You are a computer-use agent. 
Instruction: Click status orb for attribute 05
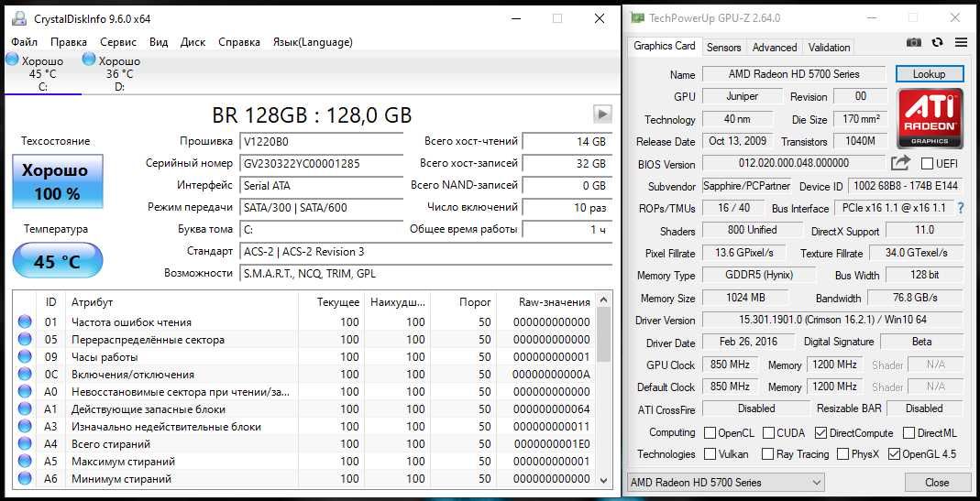point(25,340)
